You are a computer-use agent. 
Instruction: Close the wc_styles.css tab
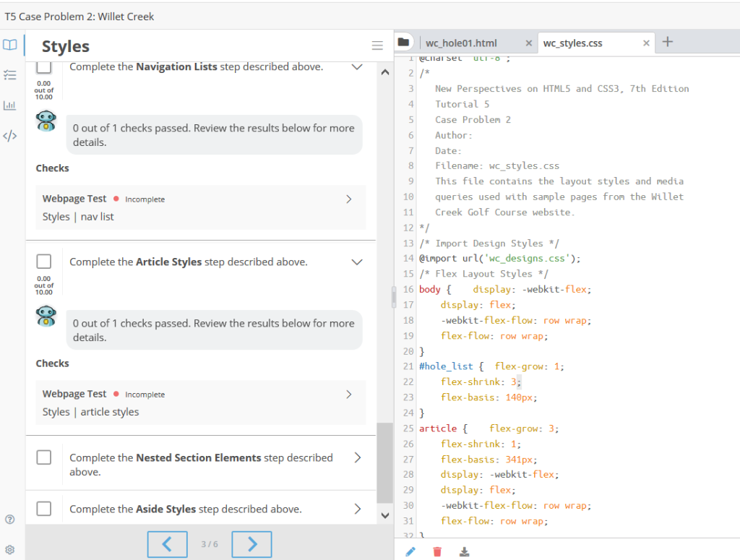click(x=646, y=43)
